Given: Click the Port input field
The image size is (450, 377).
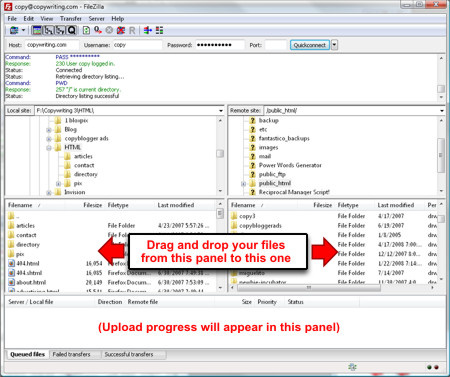Looking at the screenshot, I should pos(276,45).
